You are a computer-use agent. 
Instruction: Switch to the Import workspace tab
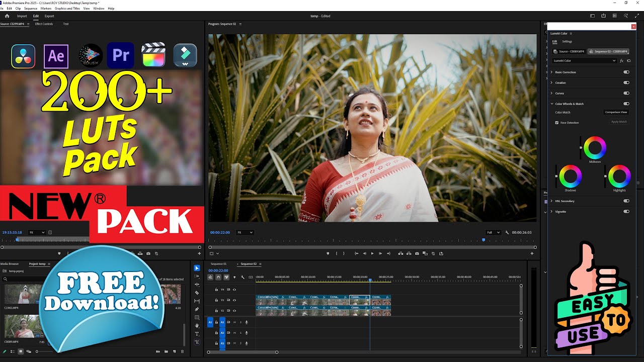(22, 16)
